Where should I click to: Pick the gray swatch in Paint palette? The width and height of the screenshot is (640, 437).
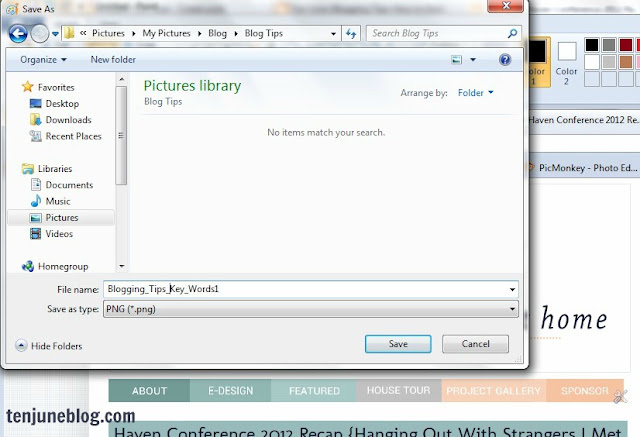coord(609,45)
